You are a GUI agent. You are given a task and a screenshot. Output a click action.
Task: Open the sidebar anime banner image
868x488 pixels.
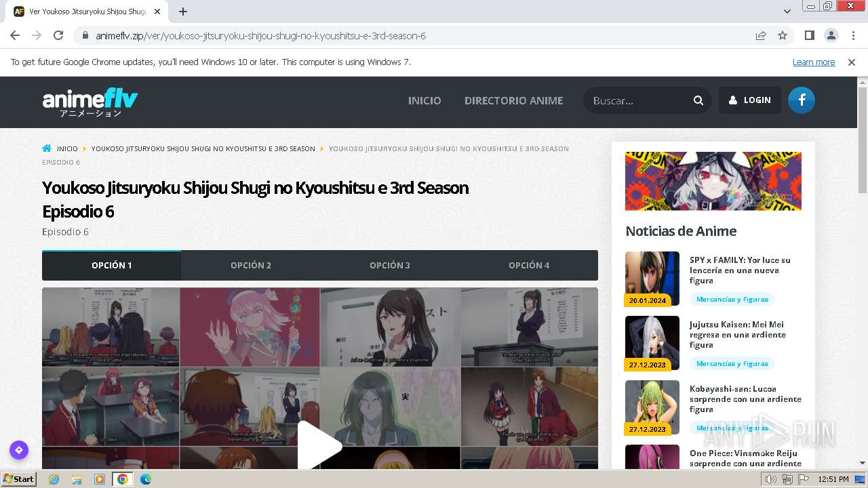pyautogui.click(x=713, y=181)
